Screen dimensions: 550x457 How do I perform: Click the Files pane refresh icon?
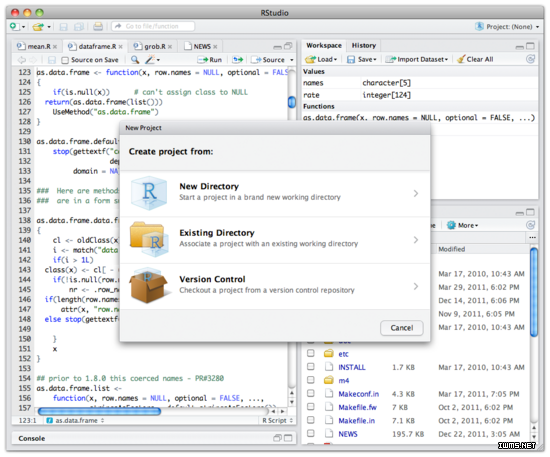530,225
